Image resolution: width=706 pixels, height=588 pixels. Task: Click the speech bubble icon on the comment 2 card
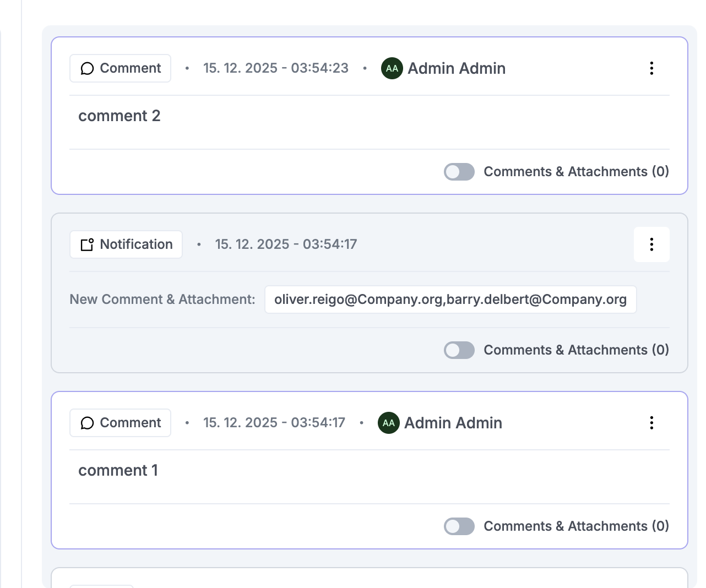(87, 68)
